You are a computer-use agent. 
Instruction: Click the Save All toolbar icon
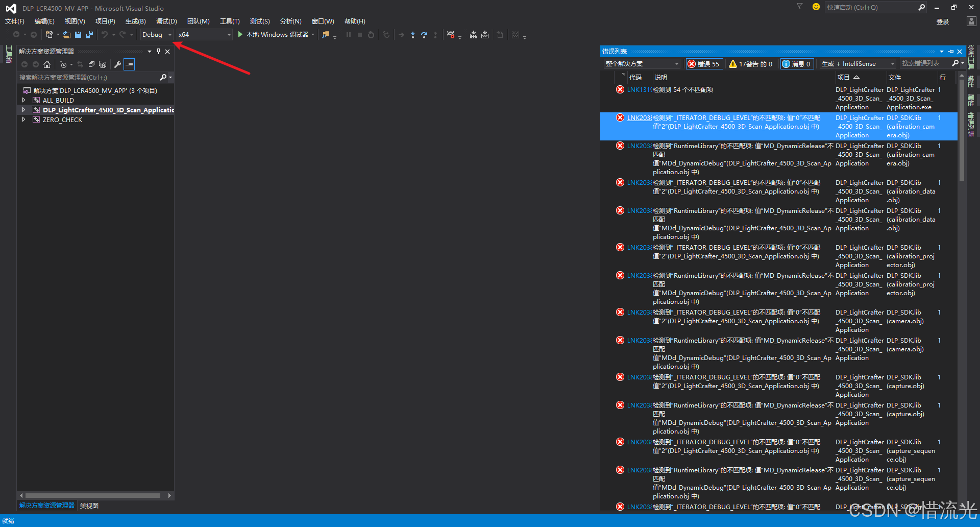pyautogui.click(x=89, y=35)
